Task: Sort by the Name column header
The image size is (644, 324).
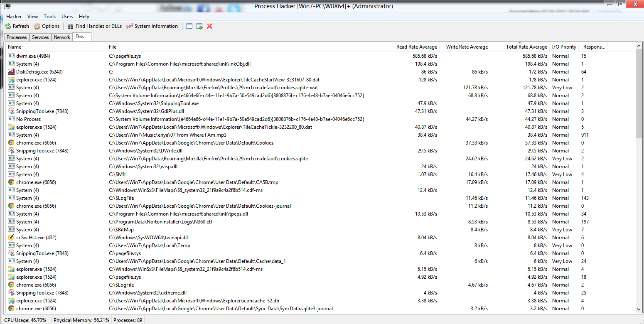Action: point(56,47)
